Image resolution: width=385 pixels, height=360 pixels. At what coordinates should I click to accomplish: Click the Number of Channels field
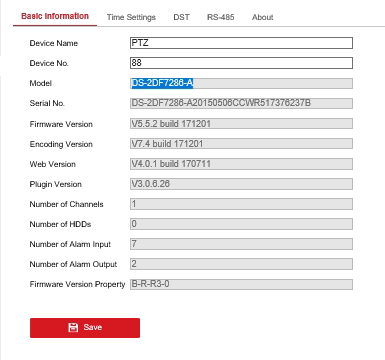(241, 204)
